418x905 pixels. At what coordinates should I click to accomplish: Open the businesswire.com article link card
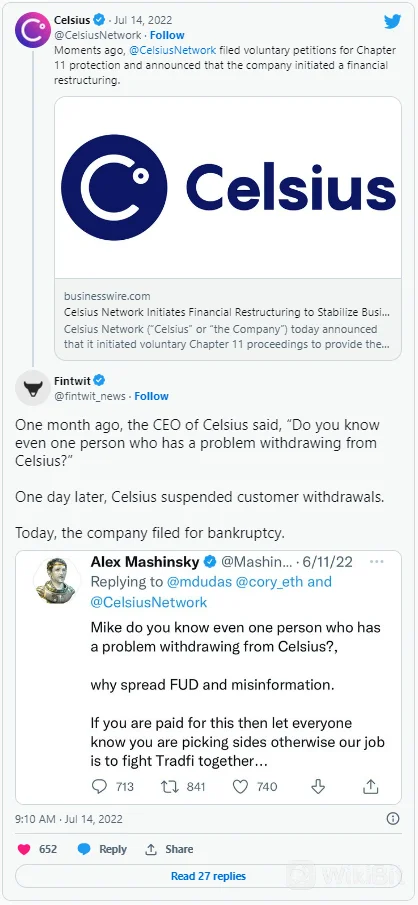tap(228, 320)
